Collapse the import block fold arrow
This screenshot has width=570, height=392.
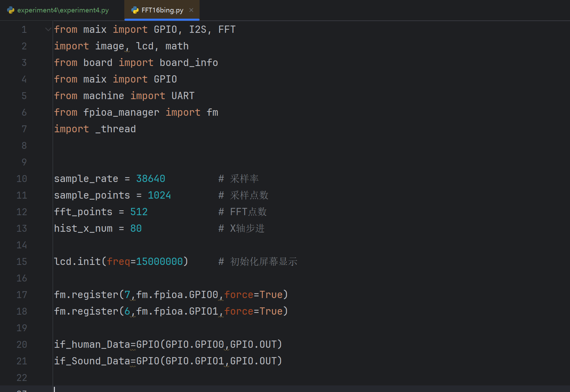pos(48,29)
